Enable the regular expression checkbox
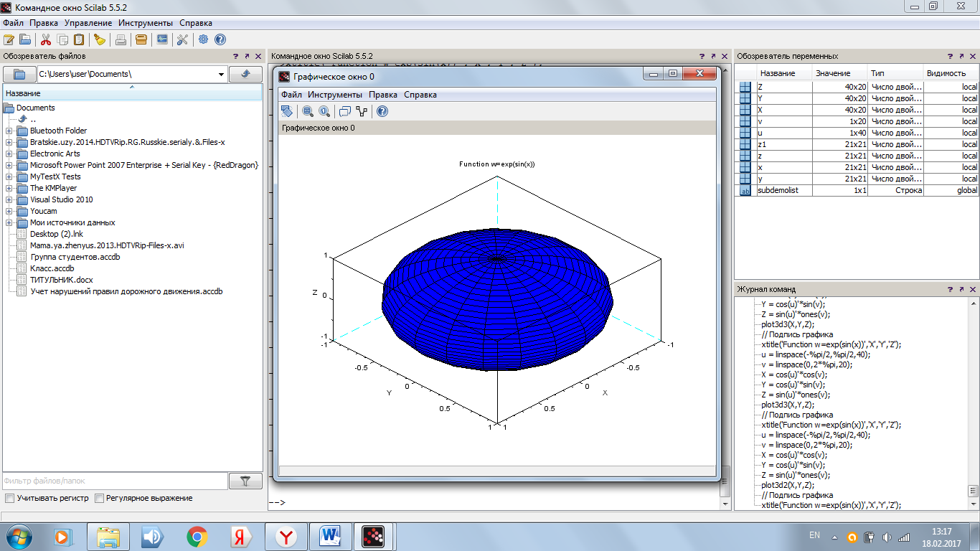The height and width of the screenshot is (551, 980). pyautogui.click(x=100, y=498)
